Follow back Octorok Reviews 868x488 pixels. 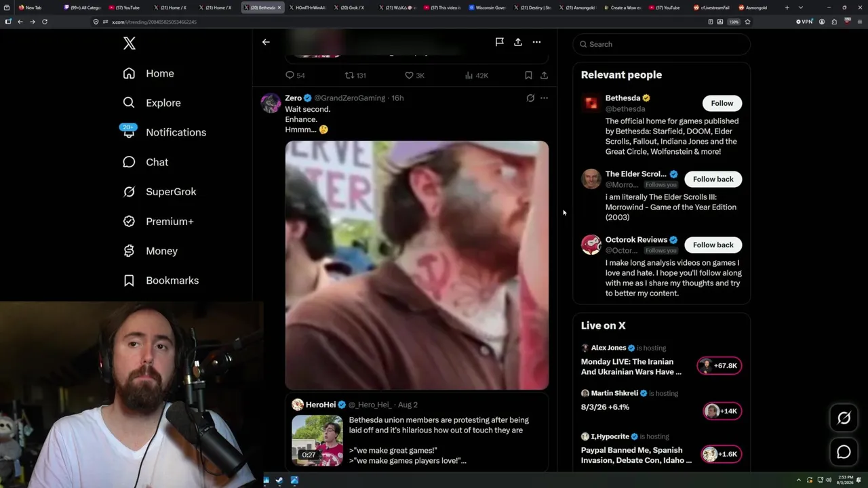713,245
